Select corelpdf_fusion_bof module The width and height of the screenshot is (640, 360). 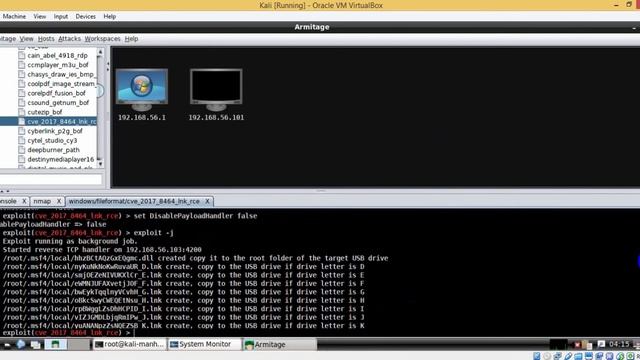pyautogui.click(x=57, y=93)
